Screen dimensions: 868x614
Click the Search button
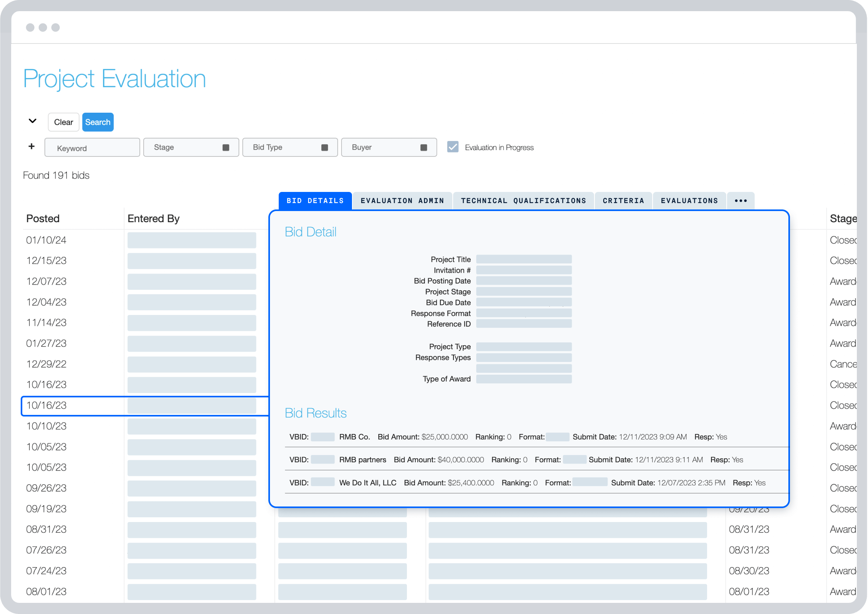[98, 122]
